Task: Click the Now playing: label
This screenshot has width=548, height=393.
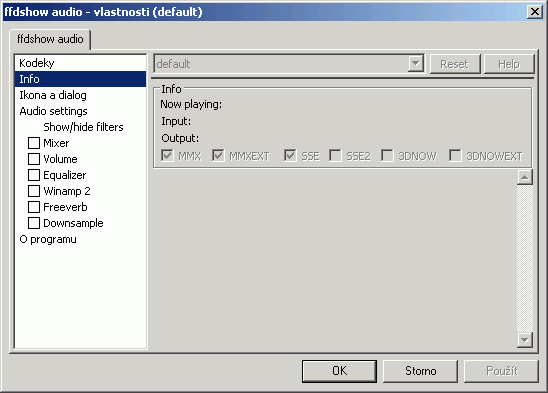Action: point(191,104)
